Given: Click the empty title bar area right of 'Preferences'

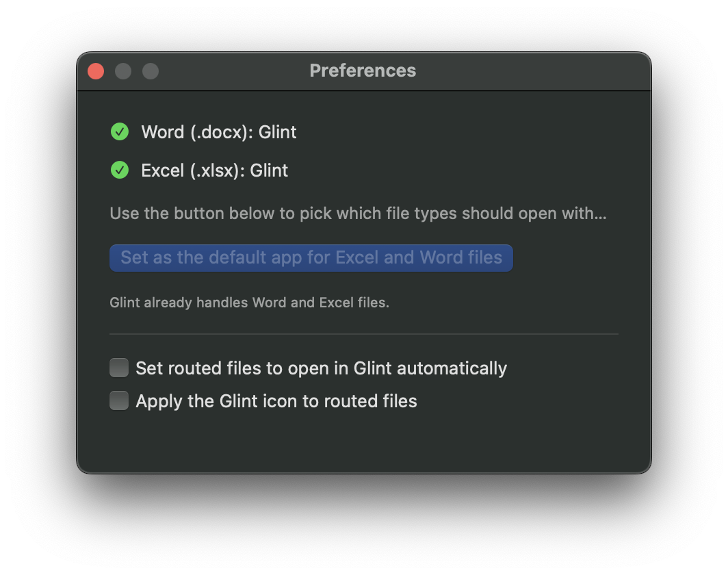Looking at the screenshot, I should [x=534, y=71].
